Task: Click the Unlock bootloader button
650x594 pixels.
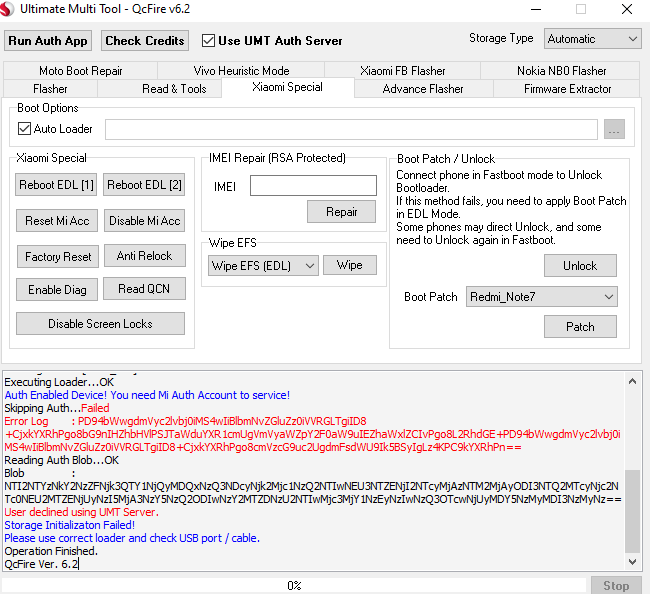Action: tap(580, 265)
